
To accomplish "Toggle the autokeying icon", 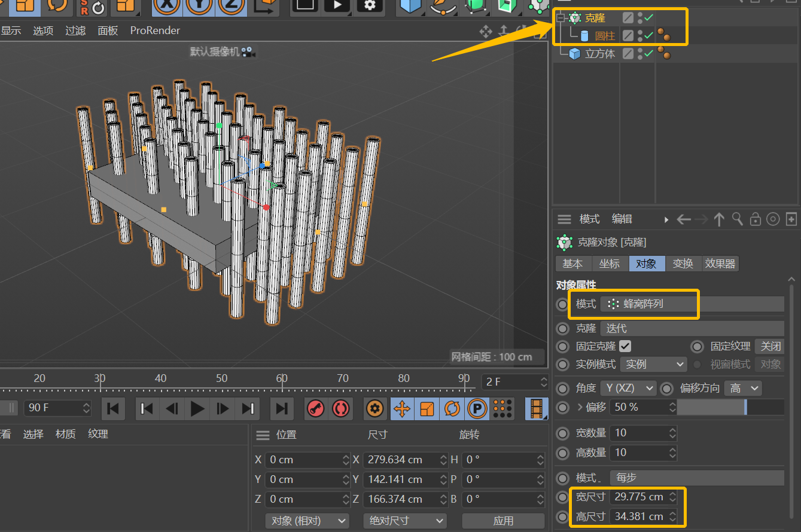I will [341, 409].
